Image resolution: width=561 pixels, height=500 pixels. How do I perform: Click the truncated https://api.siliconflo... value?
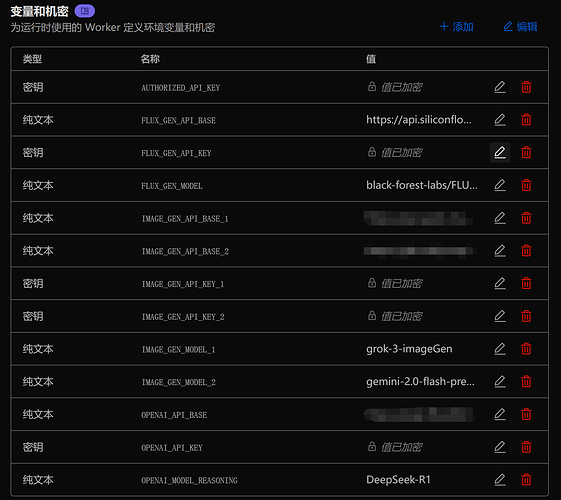pyautogui.click(x=419, y=120)
